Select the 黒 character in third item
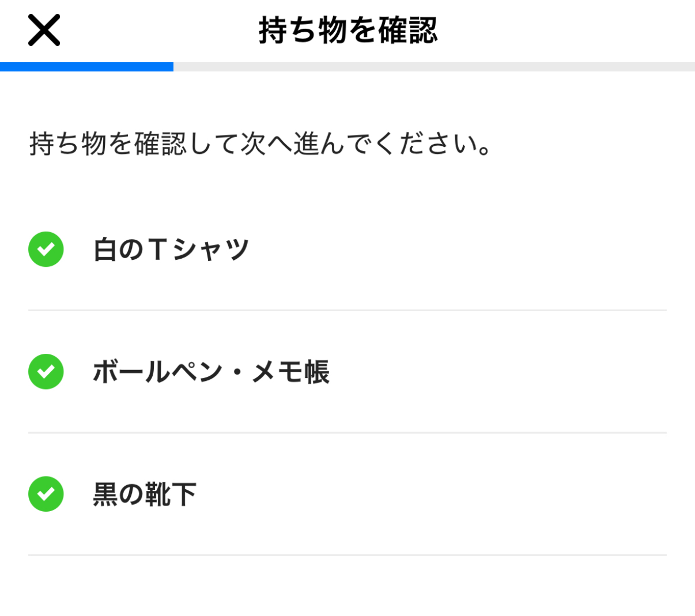 click(x=105, y=494)
